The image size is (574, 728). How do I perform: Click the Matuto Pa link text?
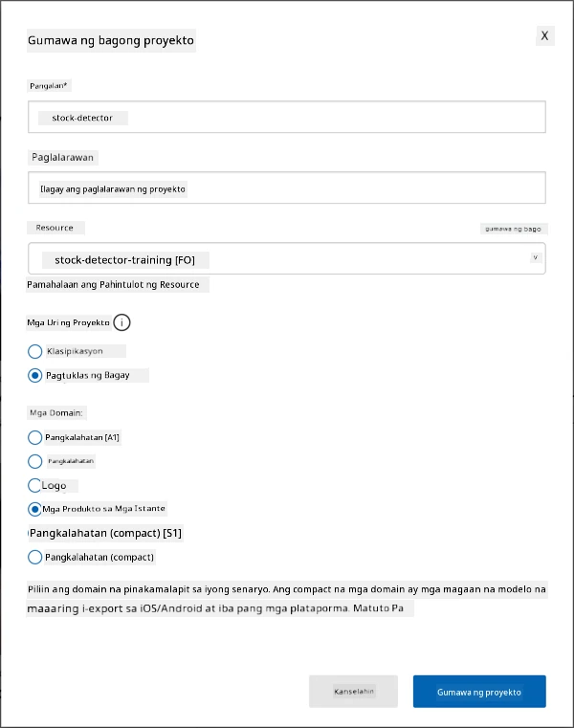(378, 608)
